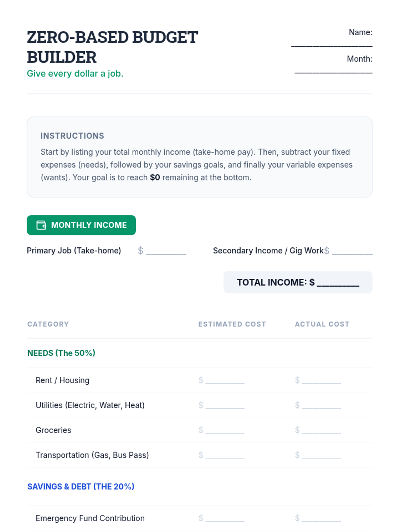Click the Estimated Cost column header

232,324
